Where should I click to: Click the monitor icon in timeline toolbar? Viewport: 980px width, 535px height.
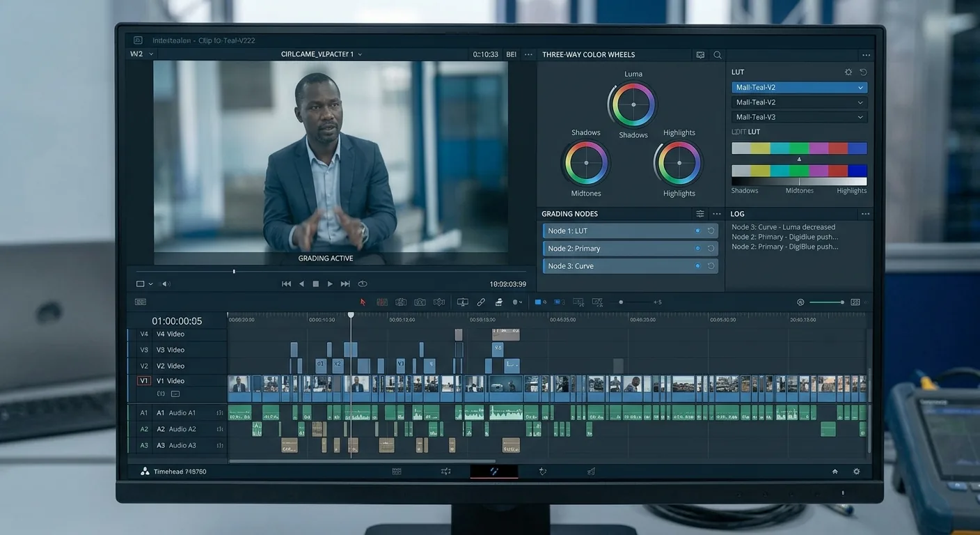click(x=462, y=302)
